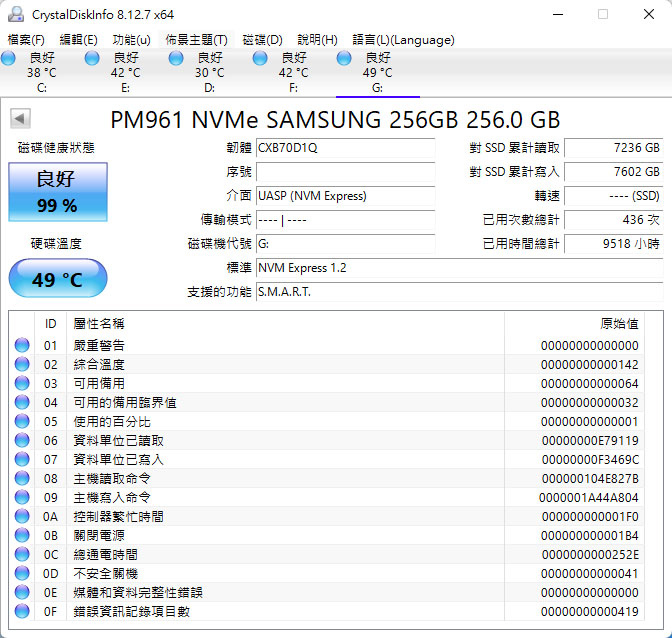Select the 綜合溫度 attribute name

99,365
